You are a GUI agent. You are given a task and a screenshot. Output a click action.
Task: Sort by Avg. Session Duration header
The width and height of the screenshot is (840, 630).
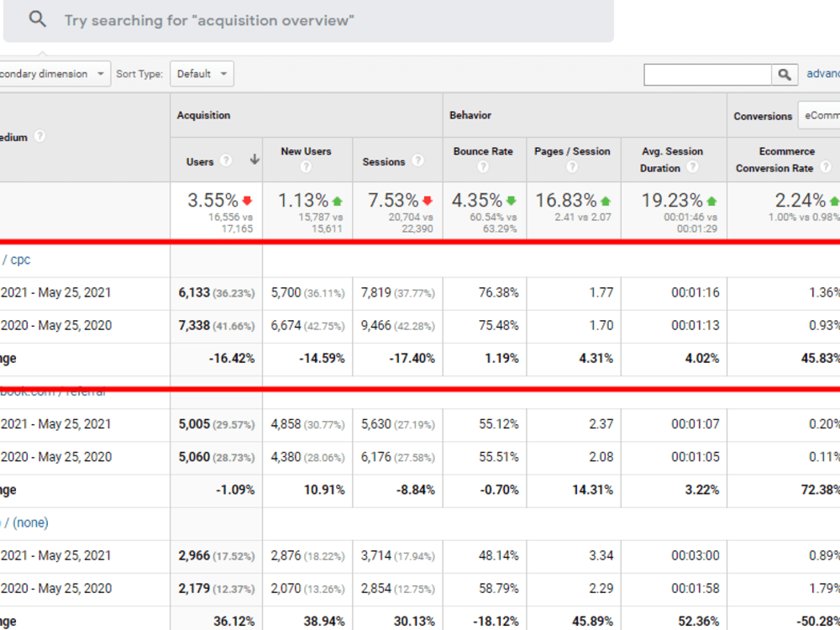click(x=672, y=160)
